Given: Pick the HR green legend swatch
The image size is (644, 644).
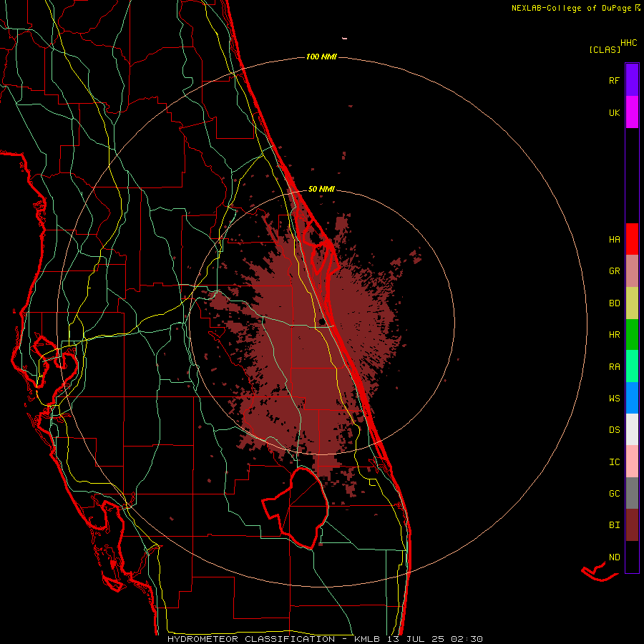Looking at the screenshot, I should coord(632,335).
